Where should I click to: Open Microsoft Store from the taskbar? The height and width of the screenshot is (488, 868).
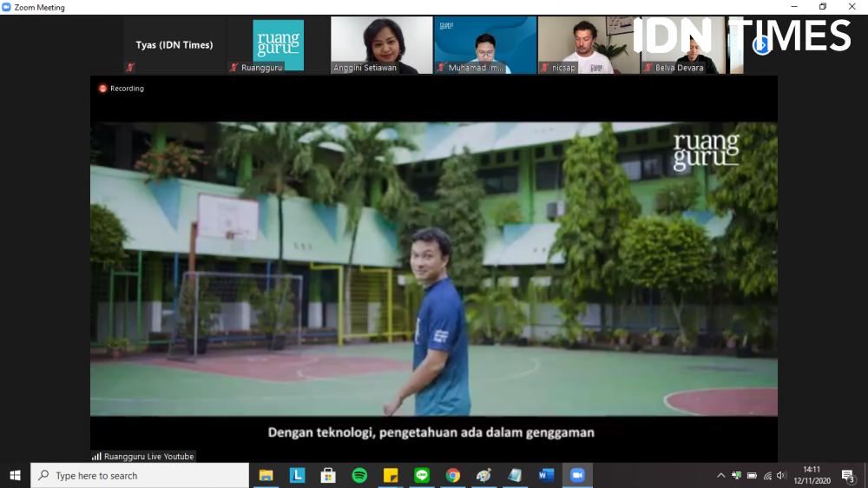click(x=328, y=475)
